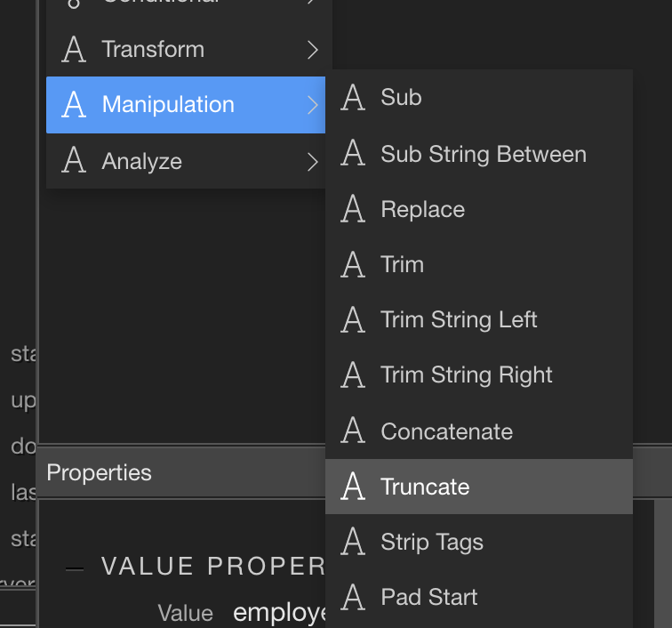Open the Manipulation submenu chevron

pos(313,105)
